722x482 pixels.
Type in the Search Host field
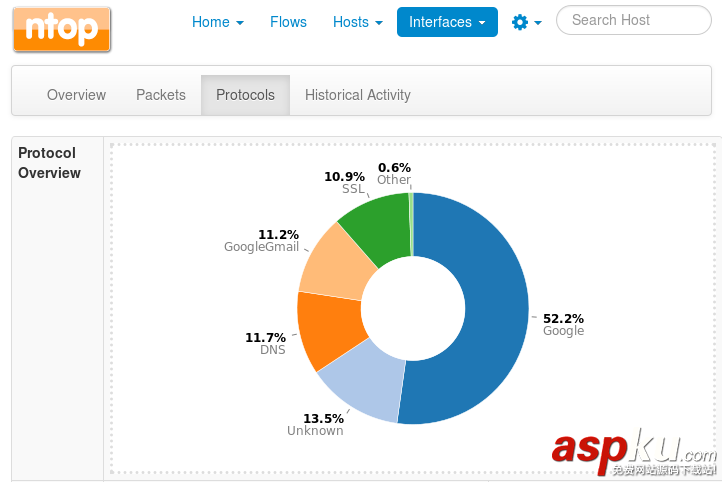632,20
